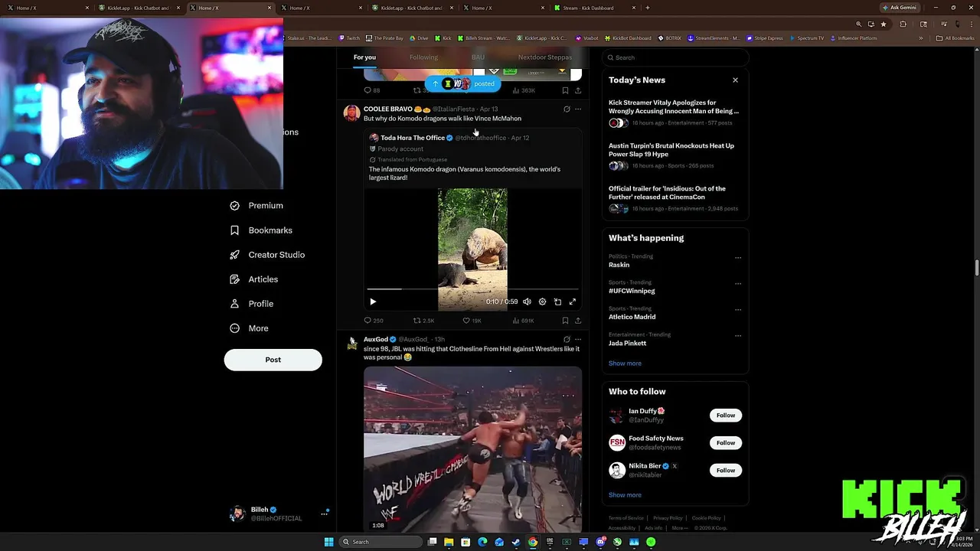Image resolution: width=980 pixels, height=551 pixels.
Task: Follow Food Safety News
Action: (x=725, y=443)
